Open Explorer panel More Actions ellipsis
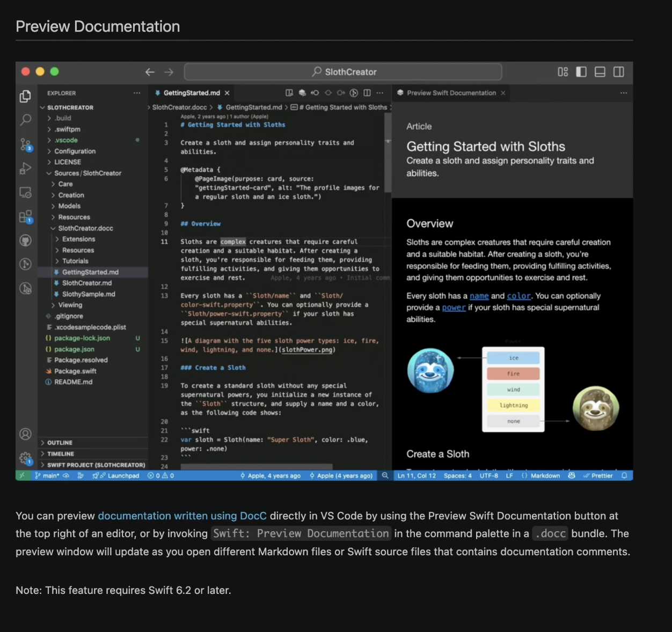This screenshot has width=672, height=632. (x=137, y=93)
